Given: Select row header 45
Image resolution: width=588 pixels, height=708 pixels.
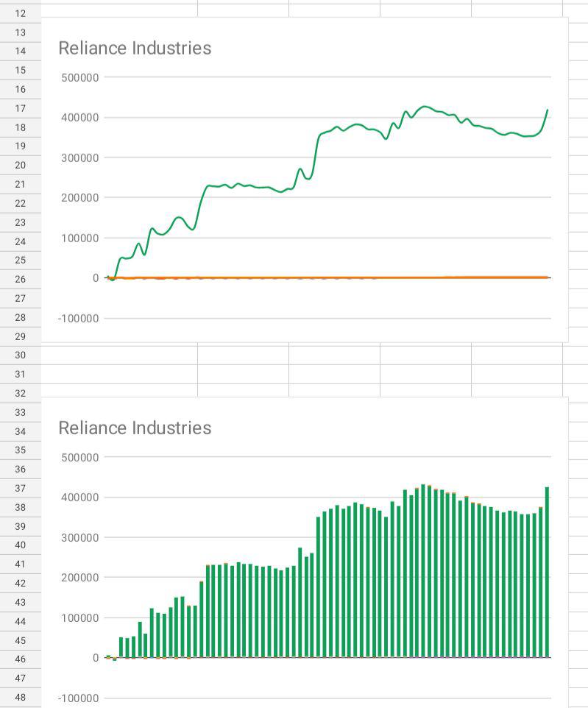Looking at the screenshot, I should click(21, 640).
